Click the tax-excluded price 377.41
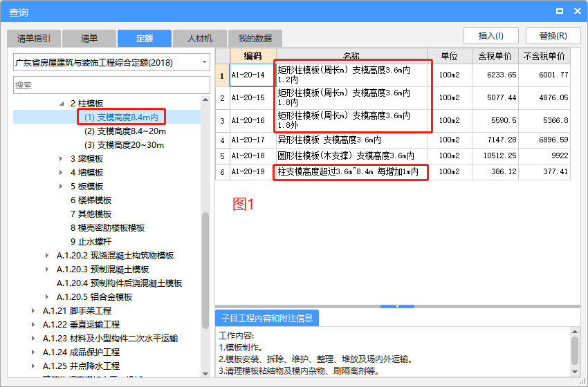Image resolution: width=588 pixels, height=387 pixels. pyautogui.click(x=544, y=171)
